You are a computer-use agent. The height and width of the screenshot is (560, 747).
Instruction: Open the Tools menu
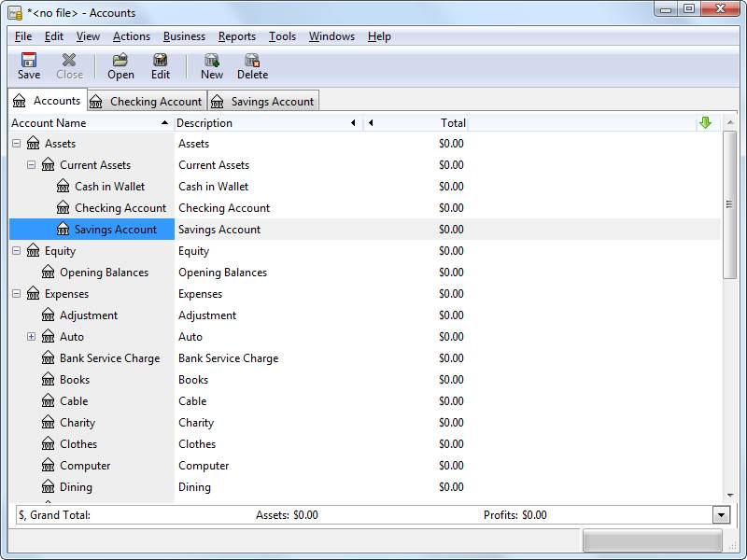pyautogui.click(x=282, y=36)
